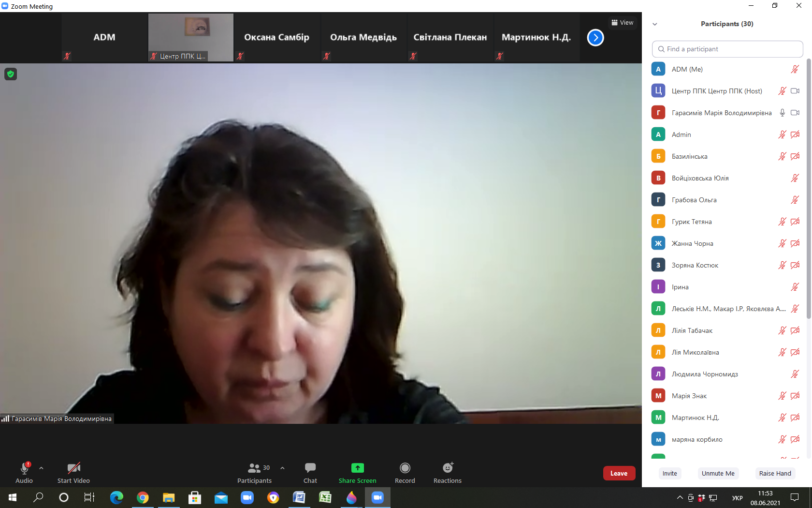Click the Invite button
Screen dimensions: 812x508
[x=670, y=473]
